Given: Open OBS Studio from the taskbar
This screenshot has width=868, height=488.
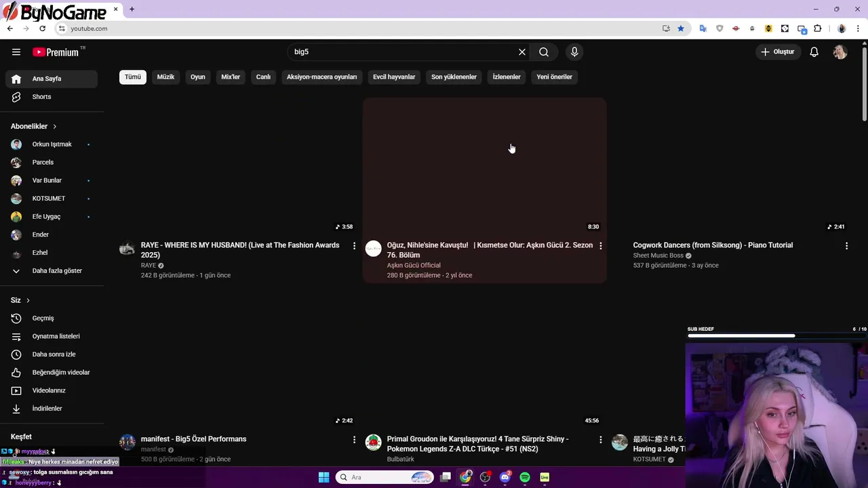Looking at the screenshot, I should (x=485, y=477).
